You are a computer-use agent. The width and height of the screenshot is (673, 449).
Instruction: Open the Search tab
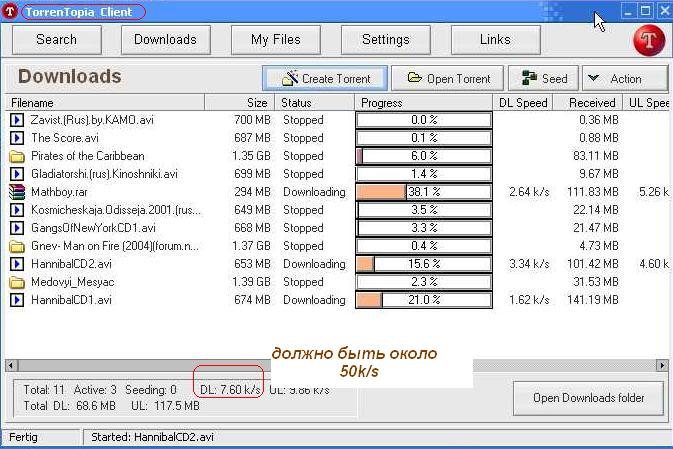[x=57, y=40]
